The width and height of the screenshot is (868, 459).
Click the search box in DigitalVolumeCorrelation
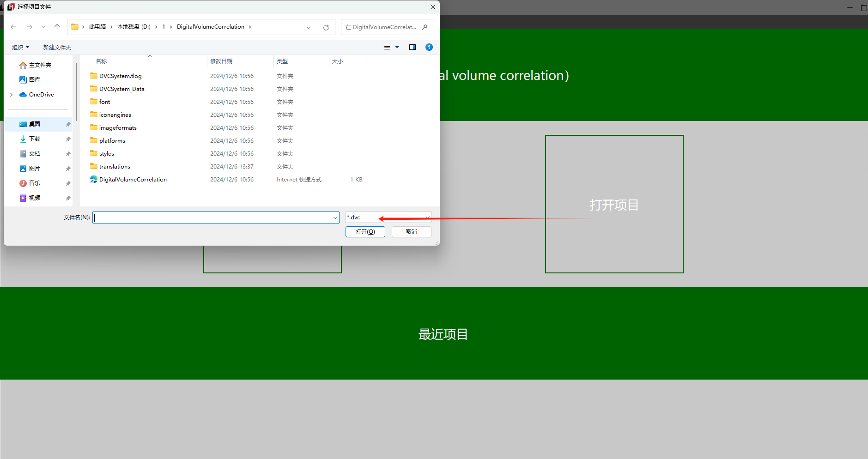coord(383,27)
